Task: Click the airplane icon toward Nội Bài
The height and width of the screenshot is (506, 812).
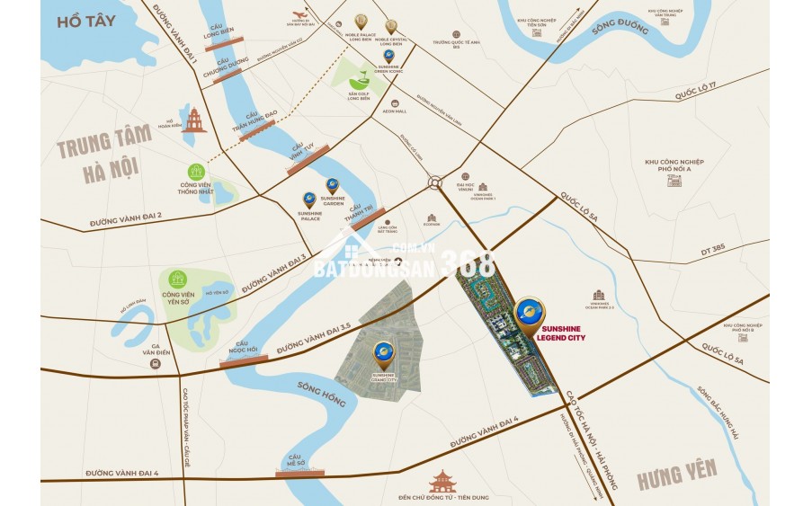Action: (x=299, y=14)
